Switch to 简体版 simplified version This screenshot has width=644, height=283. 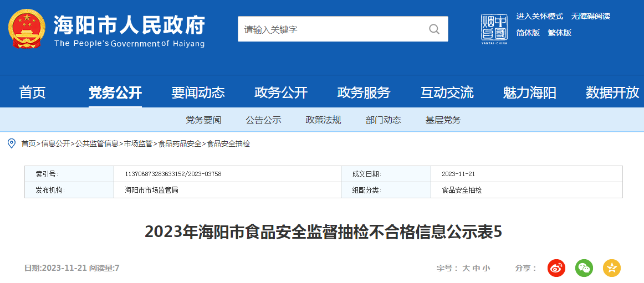pos(528,33)
